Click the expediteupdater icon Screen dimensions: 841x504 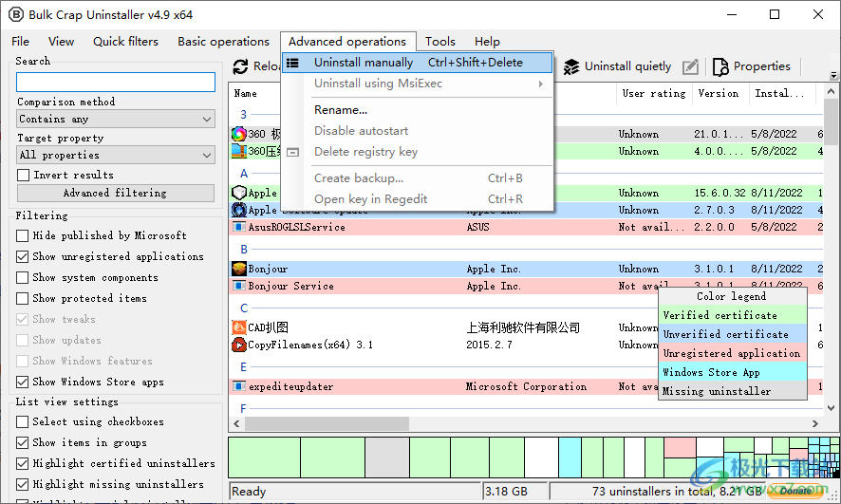(238, 386)
